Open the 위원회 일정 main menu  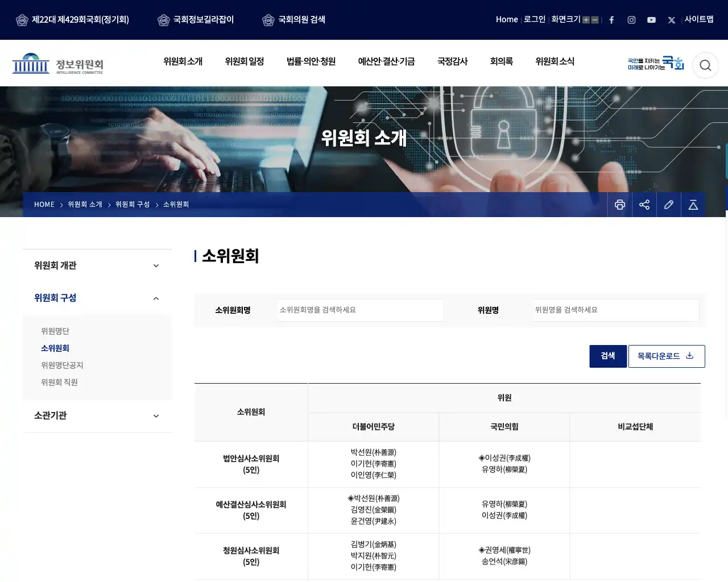(x=245, y=61)
